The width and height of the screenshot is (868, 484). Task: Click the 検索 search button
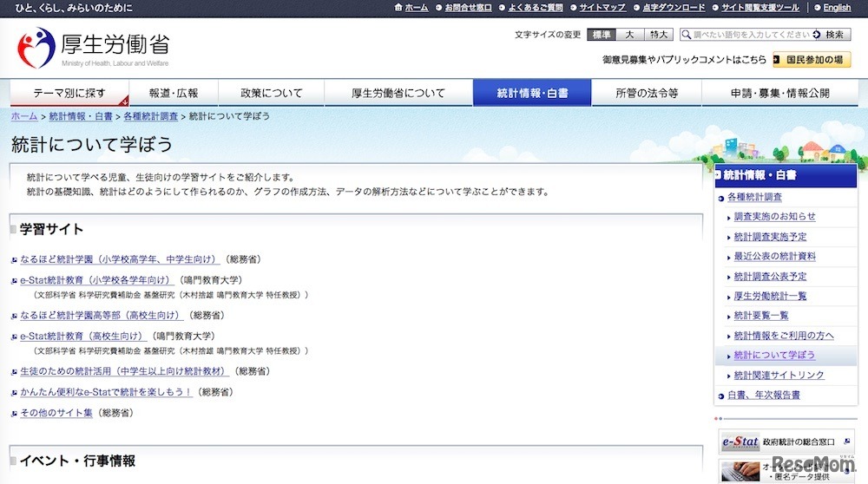[831, 35]
